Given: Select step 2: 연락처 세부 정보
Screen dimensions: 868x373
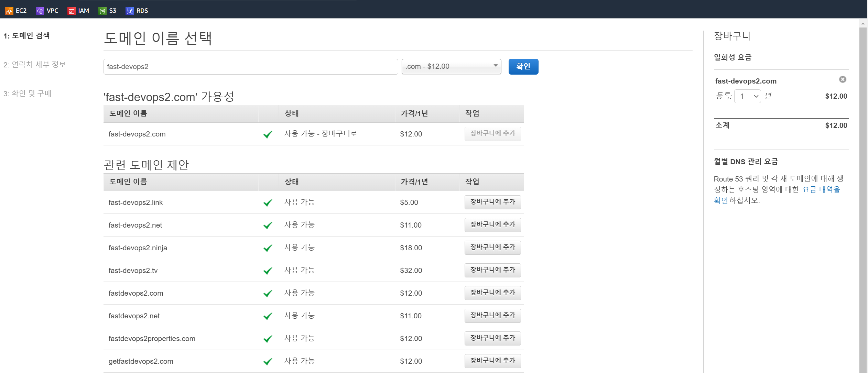Looking at the screenshot, I should pos(34,65).
